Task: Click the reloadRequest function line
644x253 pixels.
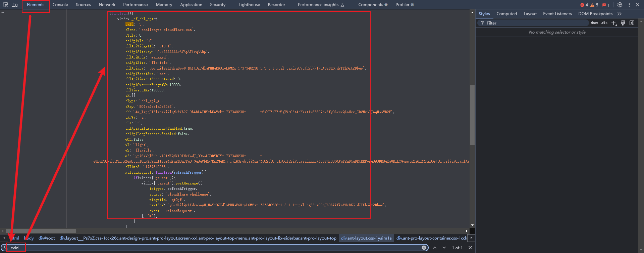Action: (x=165, y=172)
